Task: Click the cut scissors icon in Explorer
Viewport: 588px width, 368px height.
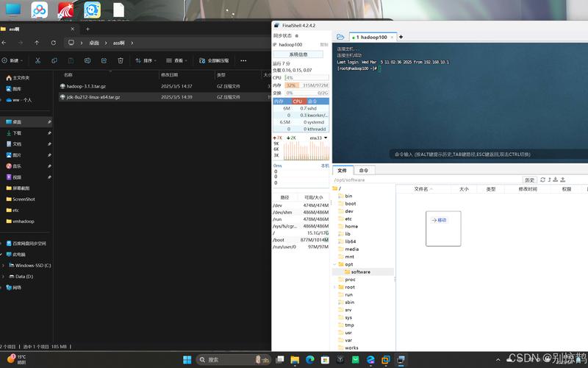Action: pos(39,60)
